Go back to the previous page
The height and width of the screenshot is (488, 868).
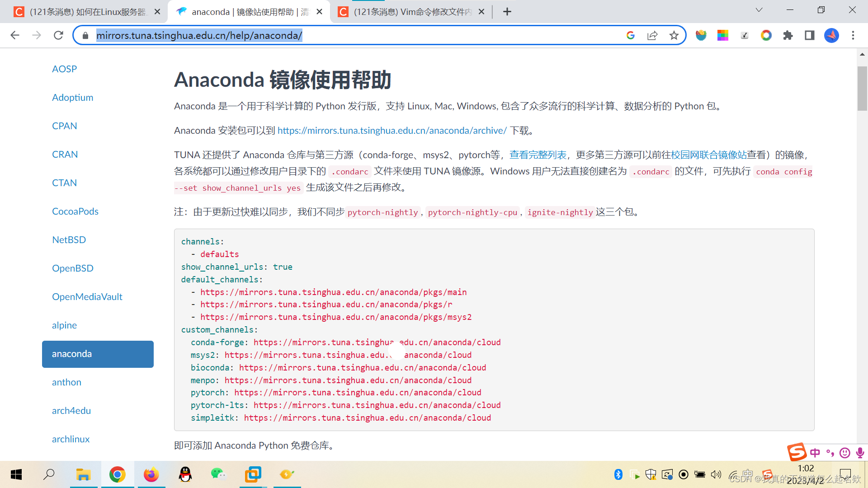(x=15, y=35)
